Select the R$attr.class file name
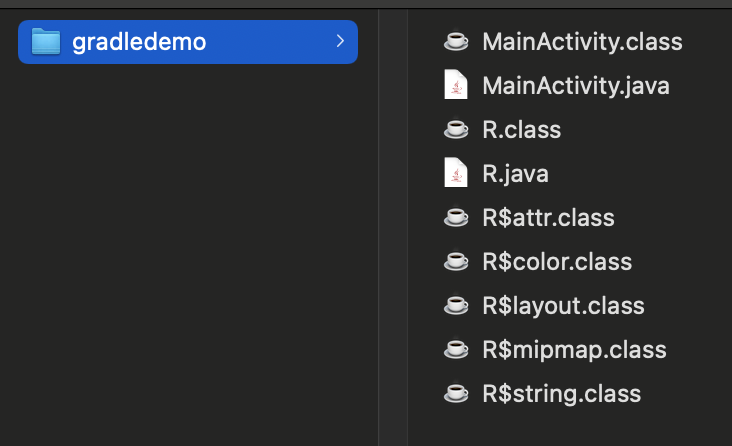This screenshot has height=446, width=732. pyautogui.click(x=548, y=218)
